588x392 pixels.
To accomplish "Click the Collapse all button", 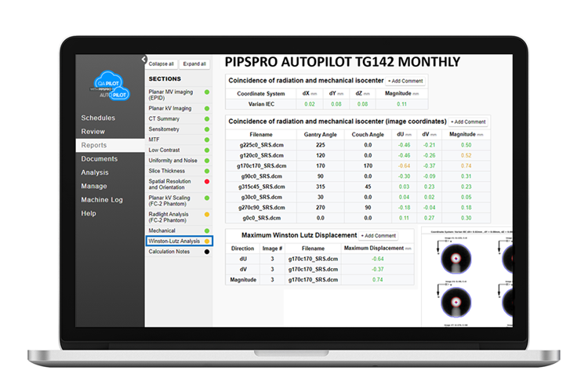I will coord(162,64).
